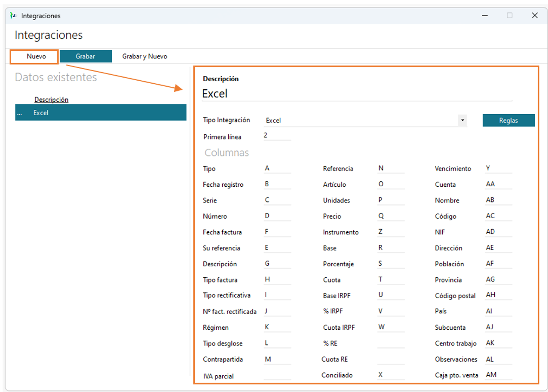Click the Precio column field
The image size is (548, 392).
pos(391,216)
